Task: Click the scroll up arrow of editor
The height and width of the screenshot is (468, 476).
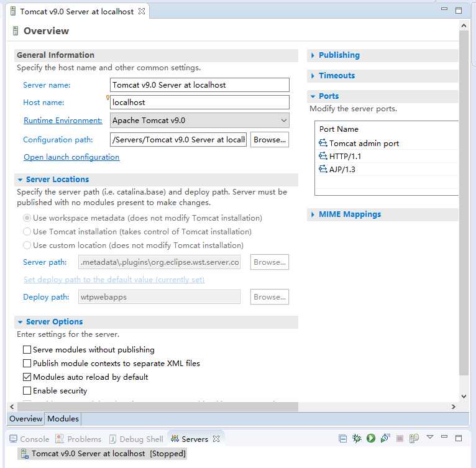Action: pos(464,26)
